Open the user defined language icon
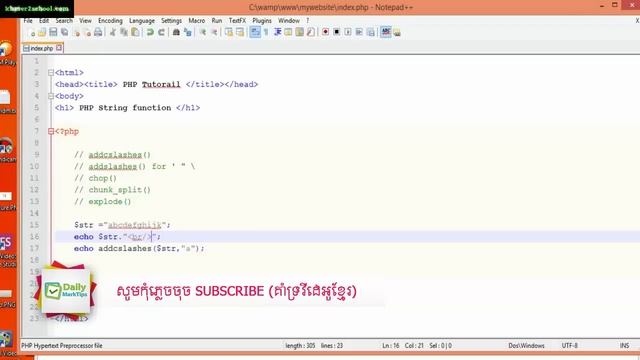The width and height of the screenshot is (640, 360). (x=288, y=32)
